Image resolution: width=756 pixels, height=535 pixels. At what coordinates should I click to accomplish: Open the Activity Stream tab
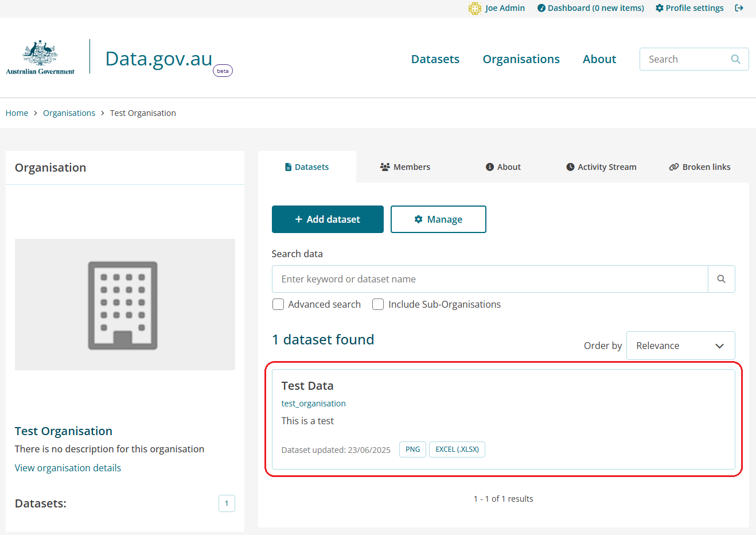click(x=601, y=167)
